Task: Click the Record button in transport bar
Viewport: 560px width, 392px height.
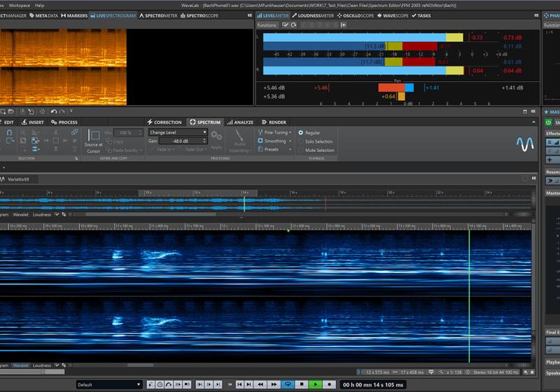Action: 329,384
